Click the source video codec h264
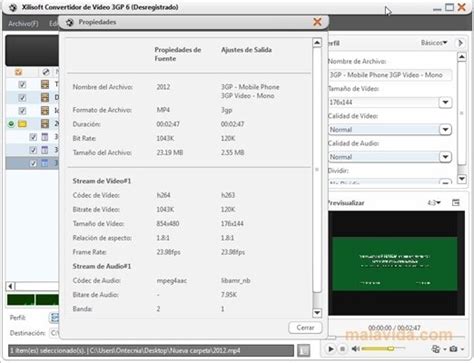This screenshot has height=363, width=474. point(163,195)
